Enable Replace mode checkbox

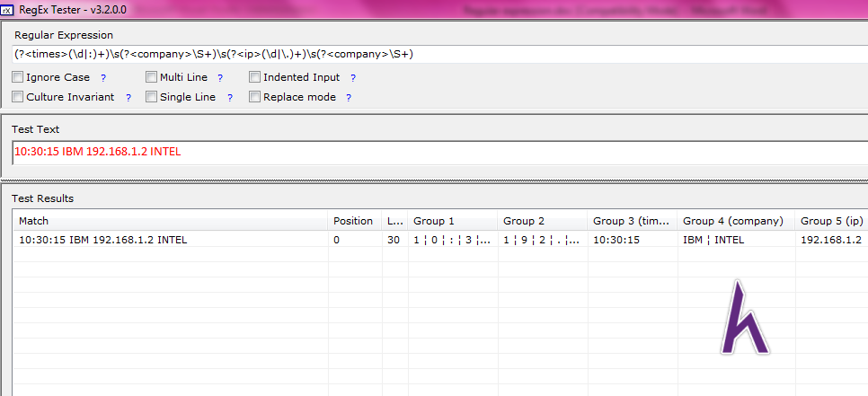254,97
